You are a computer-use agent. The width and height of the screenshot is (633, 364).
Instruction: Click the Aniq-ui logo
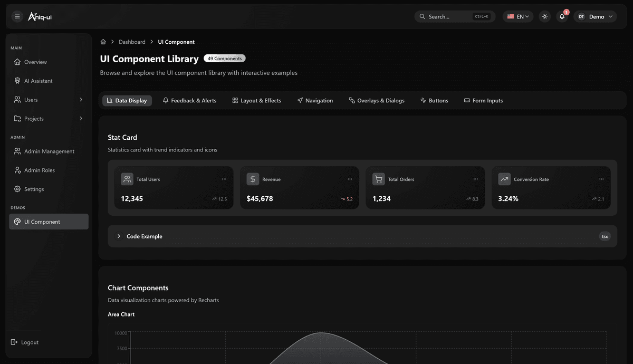[40, 16]
